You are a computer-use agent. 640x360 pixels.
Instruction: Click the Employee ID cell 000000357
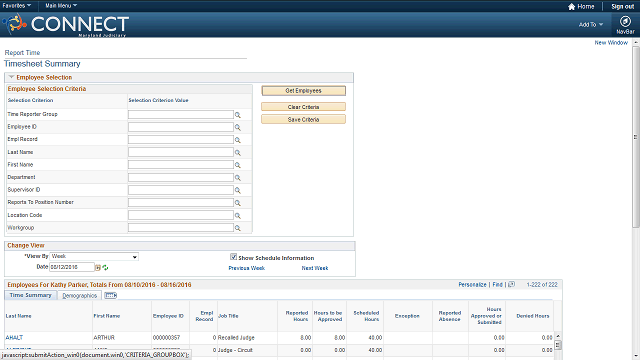[x=166, y=338]
